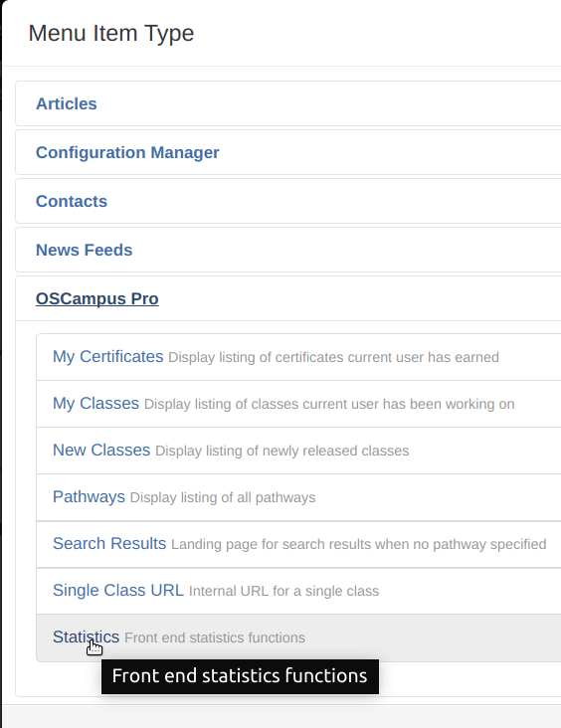Click 'Display listing of classes current user has been working on'
561x728 pixels.
pyautogui.click(x=329, y=404)
